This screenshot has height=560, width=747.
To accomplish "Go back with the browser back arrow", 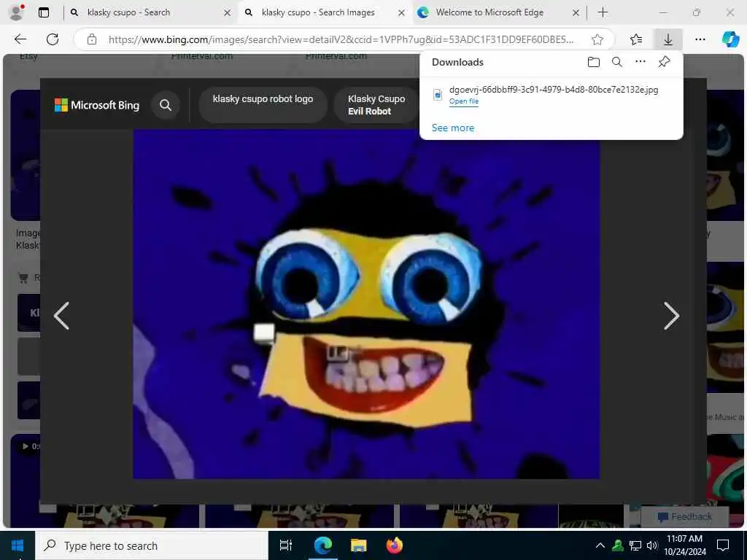I will 20,39.
